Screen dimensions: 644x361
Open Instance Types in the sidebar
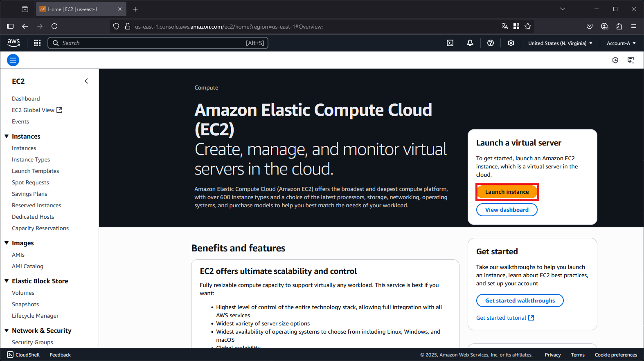(x=31, y=159)
